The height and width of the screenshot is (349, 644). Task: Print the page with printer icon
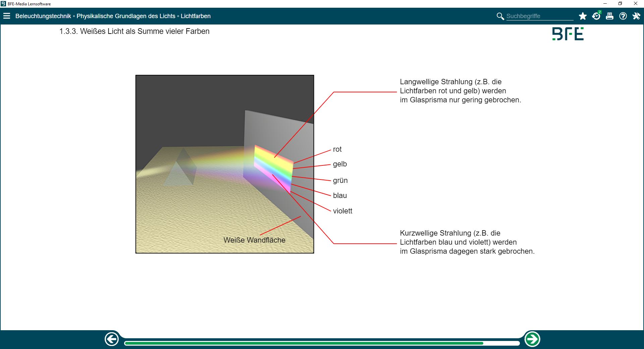coord(609,16)
